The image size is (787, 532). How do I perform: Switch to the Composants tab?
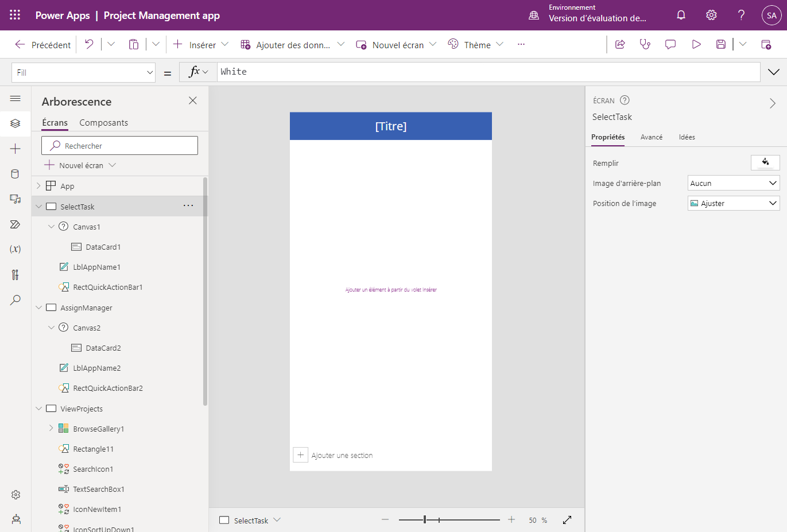tap(103, 123)
